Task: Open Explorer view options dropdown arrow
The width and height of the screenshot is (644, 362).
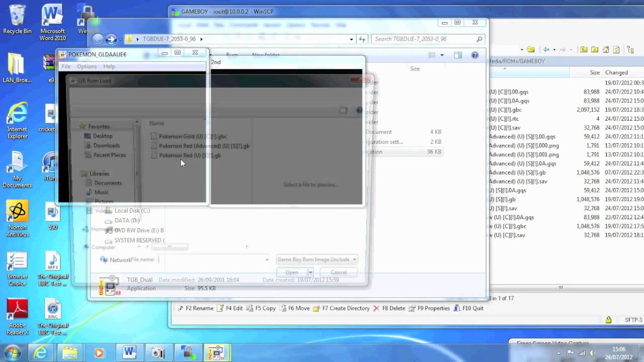Action: tap(442, 55)
